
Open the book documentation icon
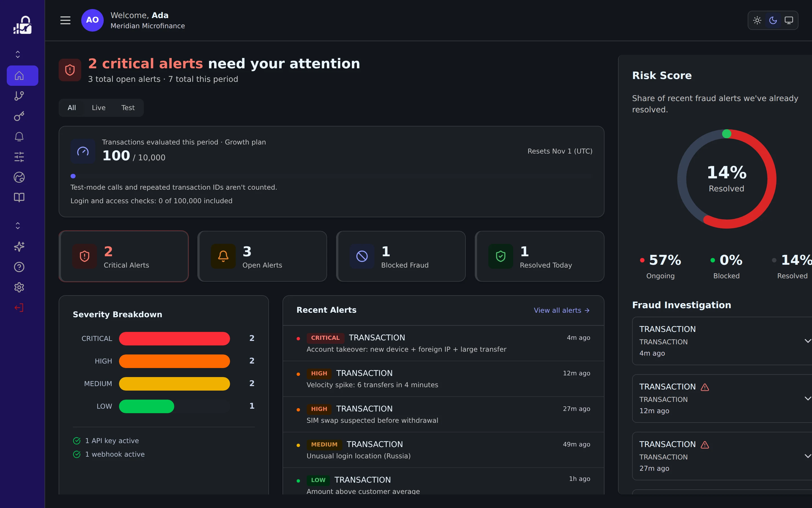(19, 197)
